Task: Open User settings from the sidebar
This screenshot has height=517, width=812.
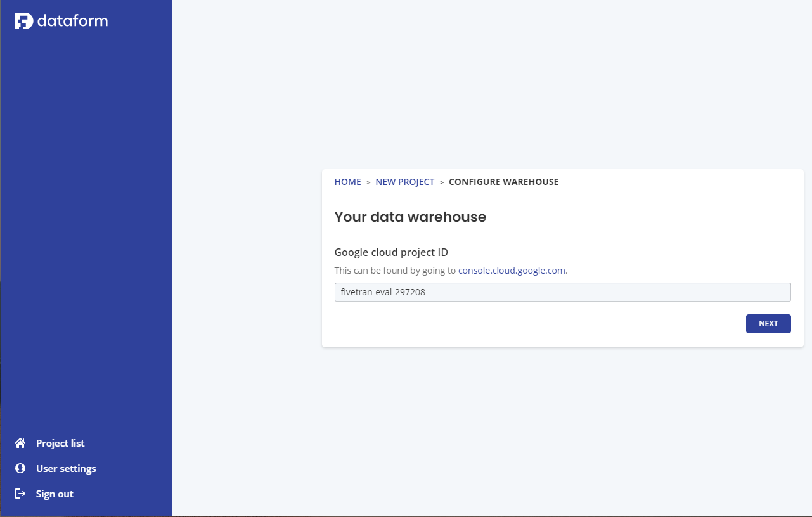Action: coord(66,468)
